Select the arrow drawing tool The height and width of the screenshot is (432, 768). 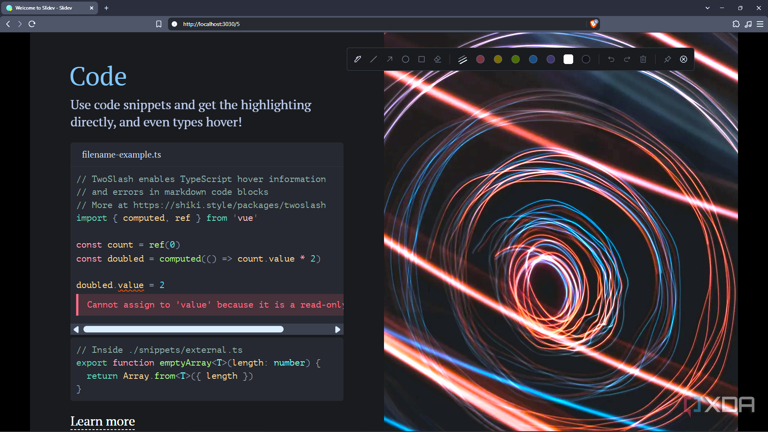389,59
